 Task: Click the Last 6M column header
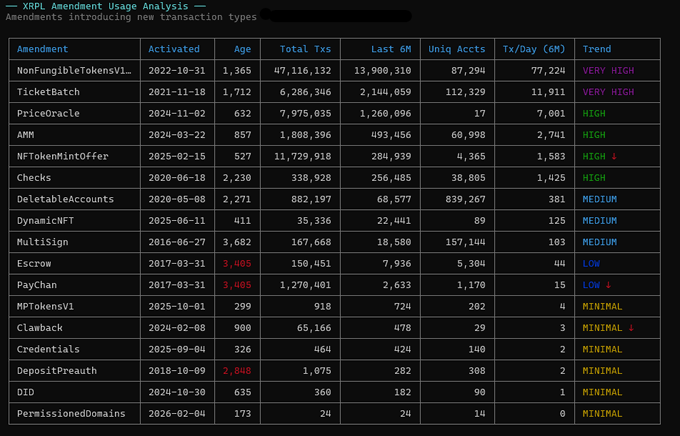click(x=391, y=49)
